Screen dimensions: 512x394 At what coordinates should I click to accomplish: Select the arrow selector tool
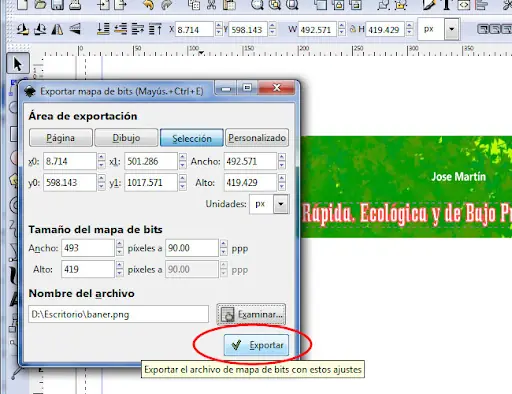tap(18, 63)
